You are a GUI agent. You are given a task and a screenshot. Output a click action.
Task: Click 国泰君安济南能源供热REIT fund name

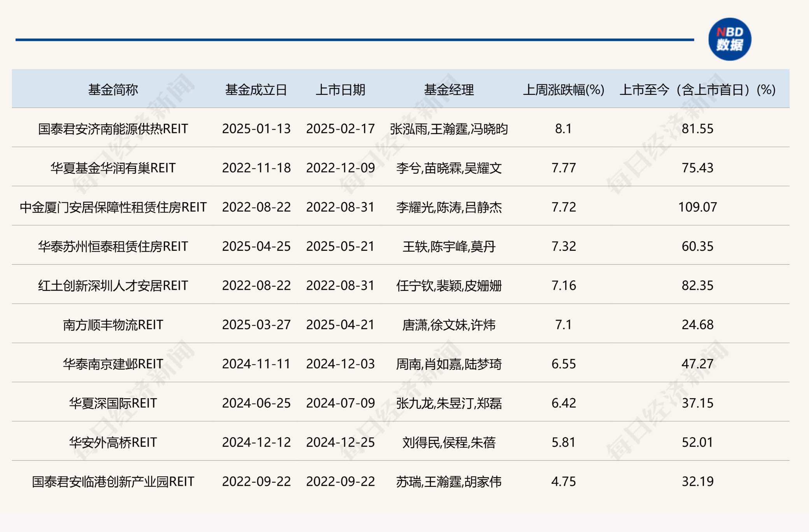coord(113,129)
